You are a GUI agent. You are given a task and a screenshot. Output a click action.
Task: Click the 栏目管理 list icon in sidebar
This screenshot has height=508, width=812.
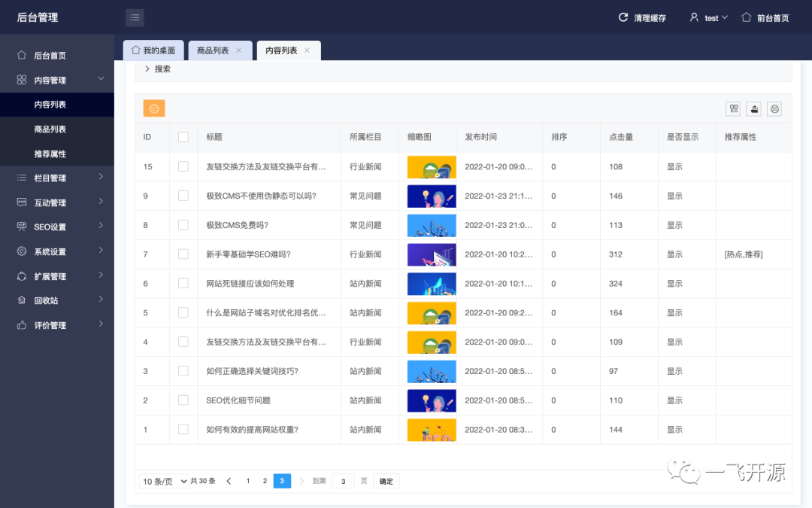[22, 178]
